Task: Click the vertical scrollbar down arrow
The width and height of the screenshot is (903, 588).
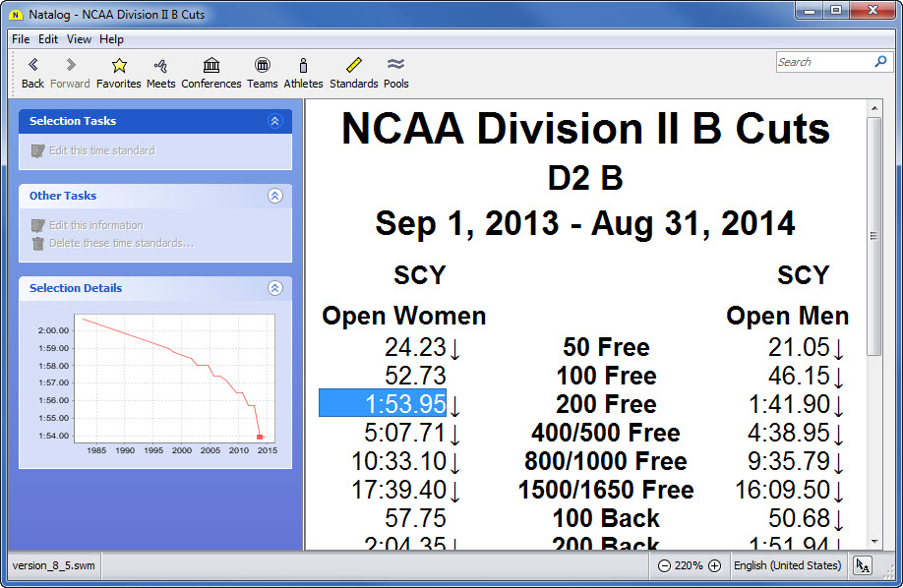Action: 873,541
